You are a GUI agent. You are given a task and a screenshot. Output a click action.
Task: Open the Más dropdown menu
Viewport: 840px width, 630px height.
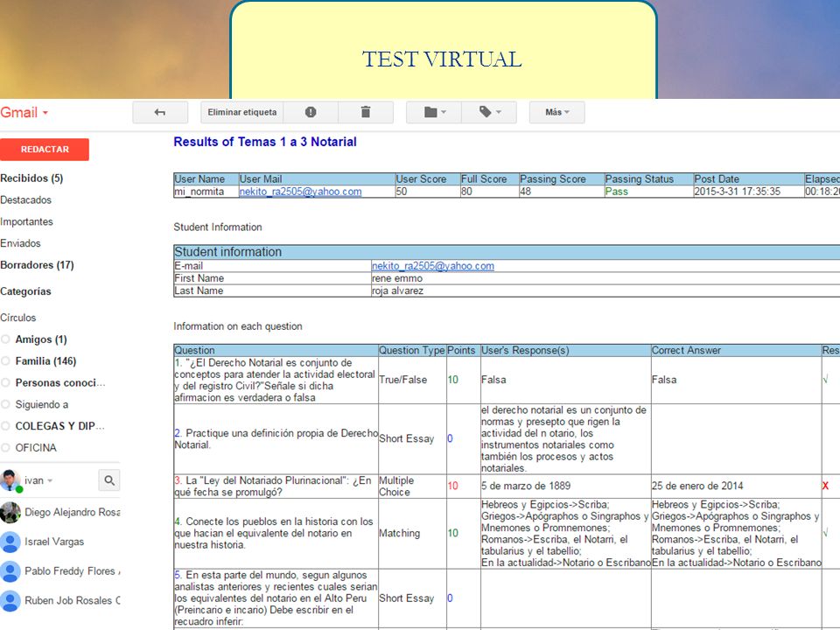point(556,112)
